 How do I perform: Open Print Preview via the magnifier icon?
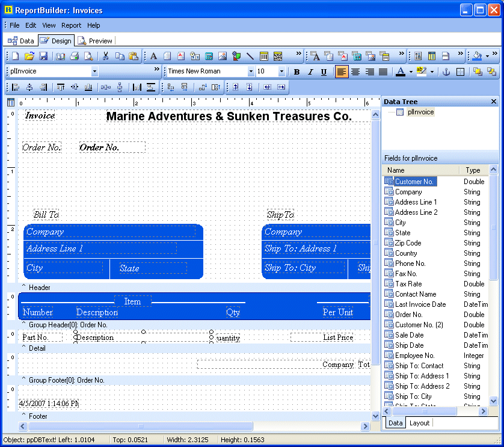click(x=88, y=56)
